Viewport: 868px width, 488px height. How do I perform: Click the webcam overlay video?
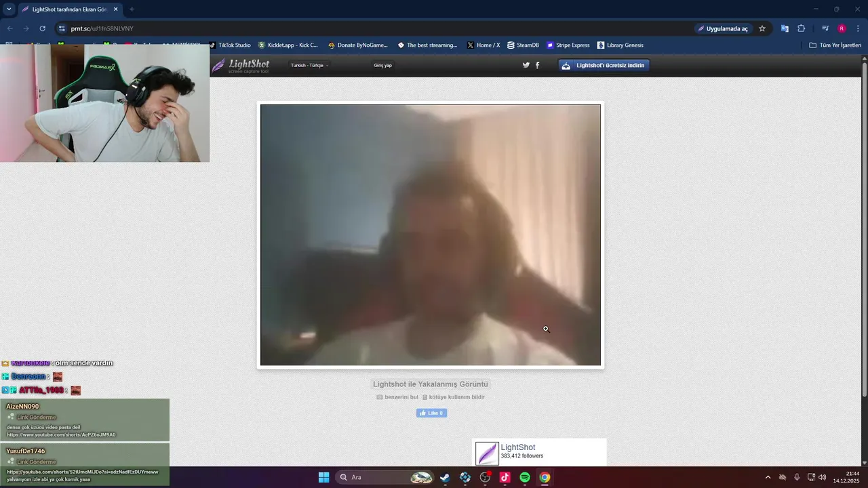pos(105,103)
